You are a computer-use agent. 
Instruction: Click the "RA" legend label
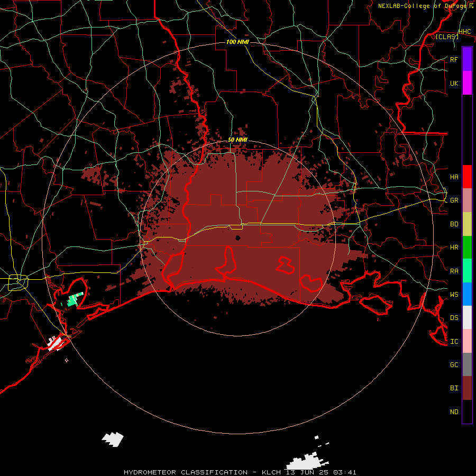click(454, 271)
